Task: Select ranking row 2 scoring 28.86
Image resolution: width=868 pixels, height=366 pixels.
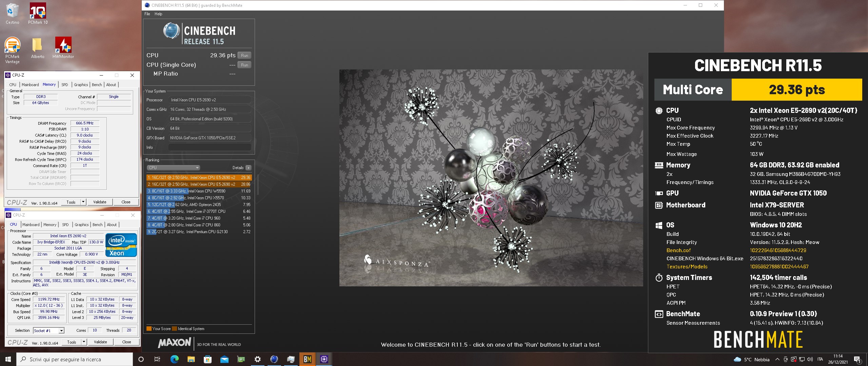Action: coord(199,184)
